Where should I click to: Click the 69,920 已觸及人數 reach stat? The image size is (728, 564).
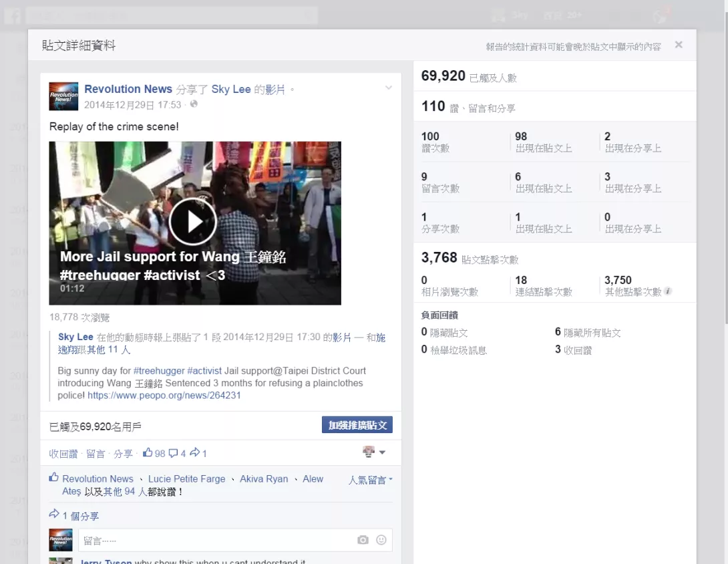click(x=469, y=76)
